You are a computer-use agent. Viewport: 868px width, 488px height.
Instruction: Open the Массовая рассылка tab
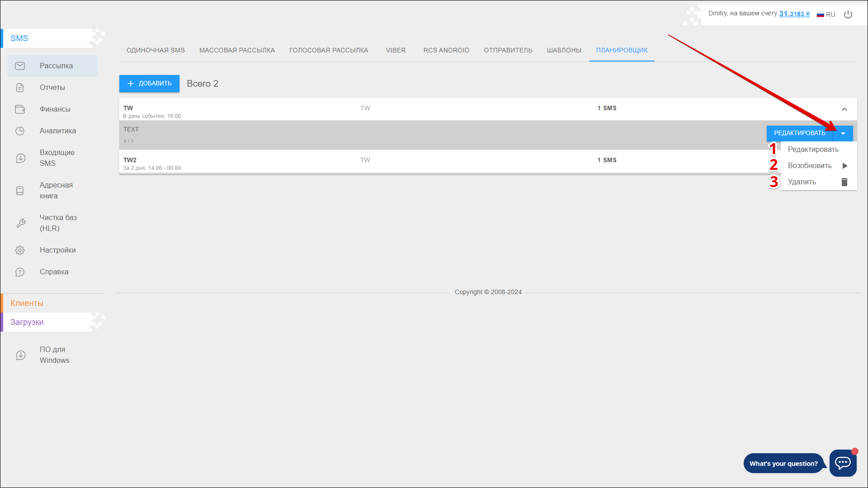point(237,50)
